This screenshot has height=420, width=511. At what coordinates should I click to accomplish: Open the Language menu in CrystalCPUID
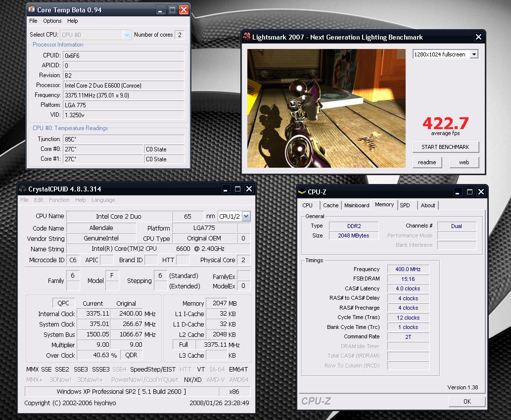click(103, 200)
